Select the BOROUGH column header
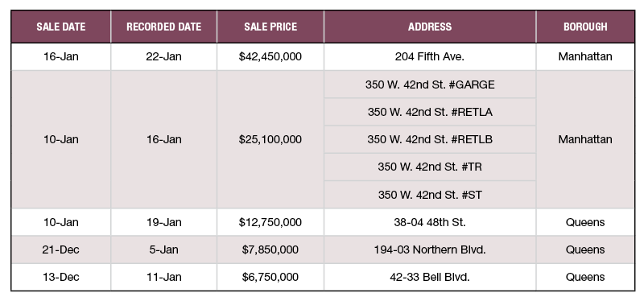Screen dimensions: 644x301 pyautogui.click(x=585, y=27)
